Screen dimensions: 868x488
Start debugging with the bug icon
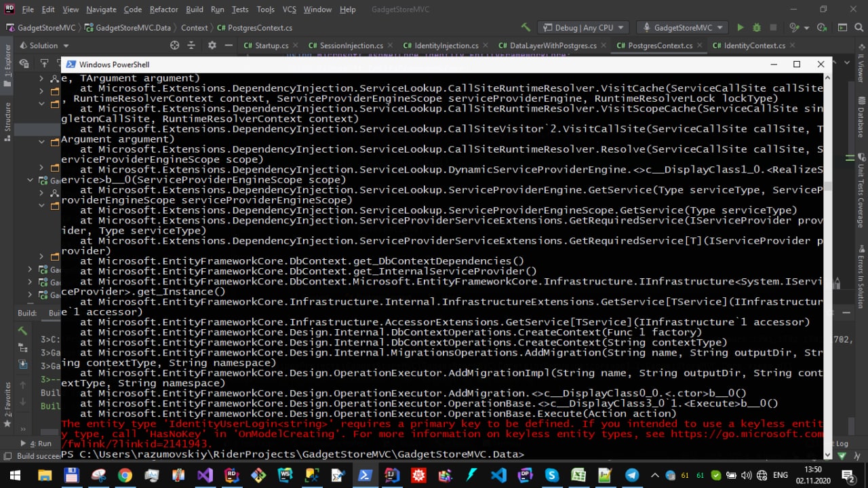(x=756, y=28)
